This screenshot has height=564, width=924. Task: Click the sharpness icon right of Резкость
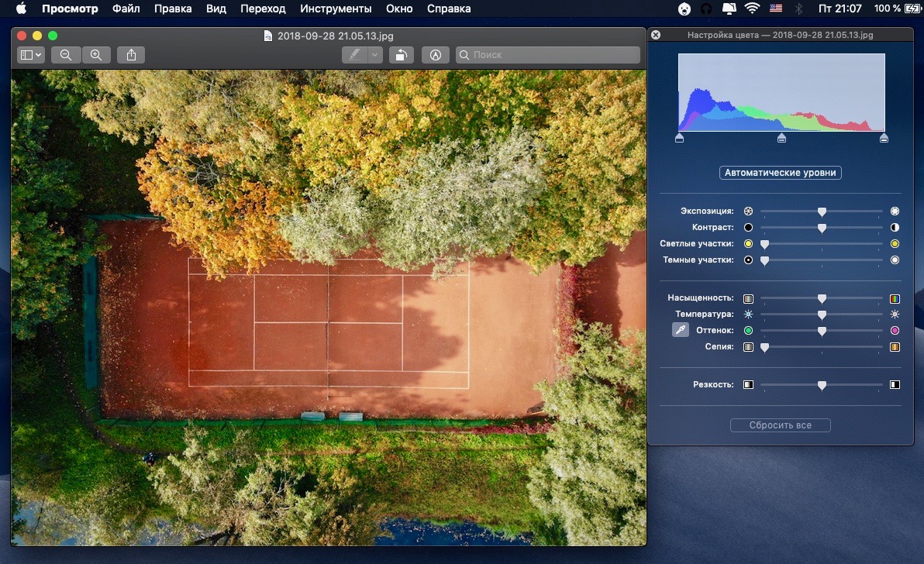[894, 384]
